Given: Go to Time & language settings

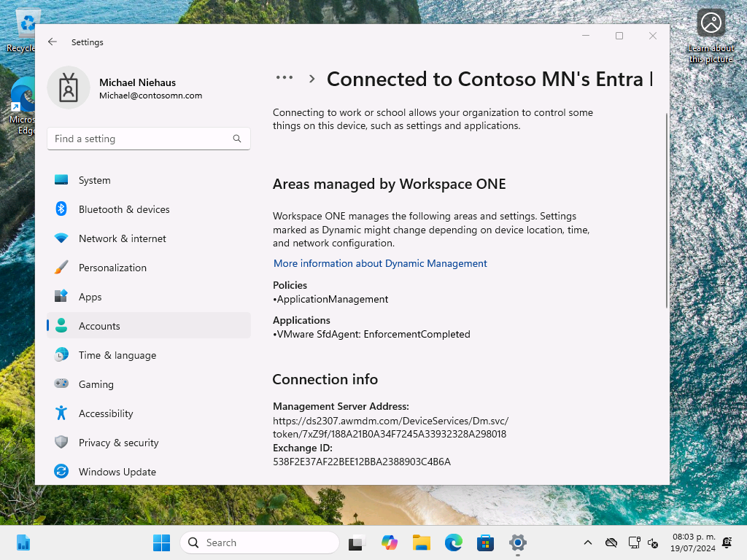Looking at the screenshot, I should pos(117,355).
